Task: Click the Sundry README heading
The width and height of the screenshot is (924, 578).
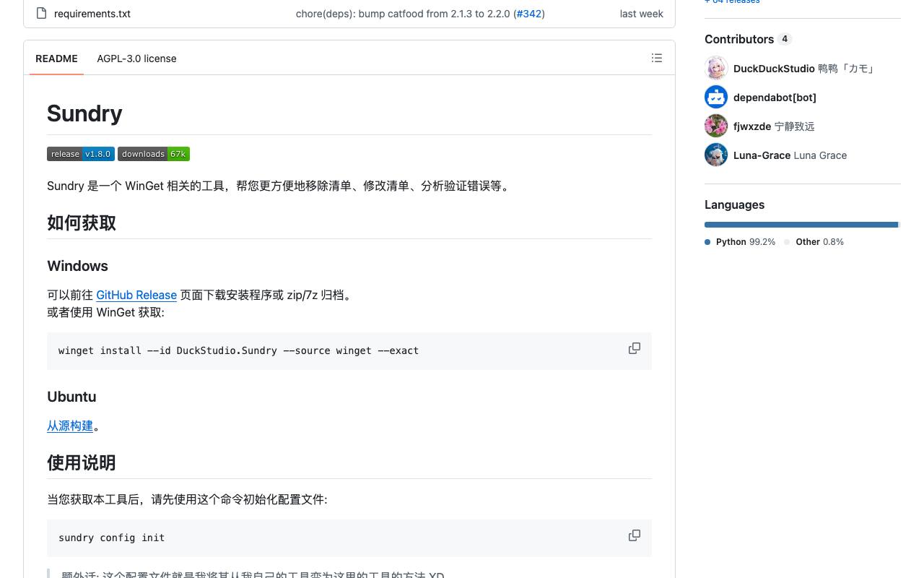Action: (84, 113)
